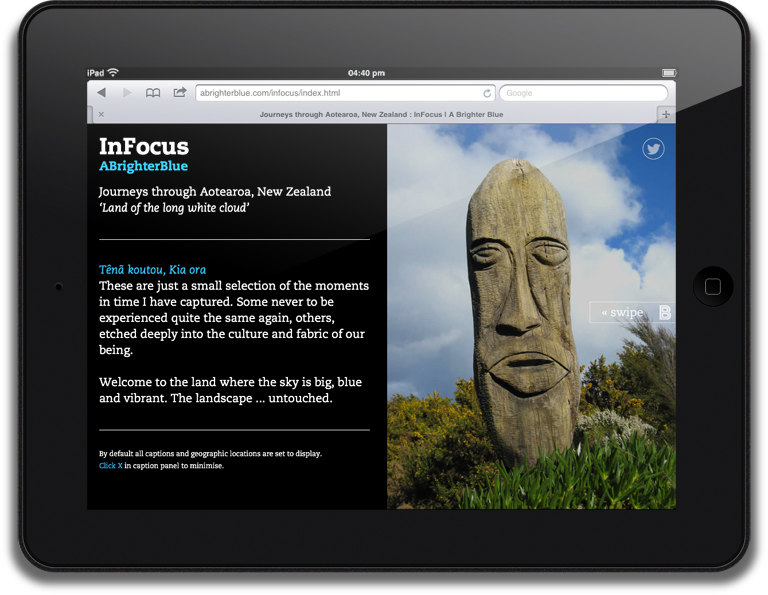Click the B logo beside swipe
The image size is (768, 595).
point(665,313)
